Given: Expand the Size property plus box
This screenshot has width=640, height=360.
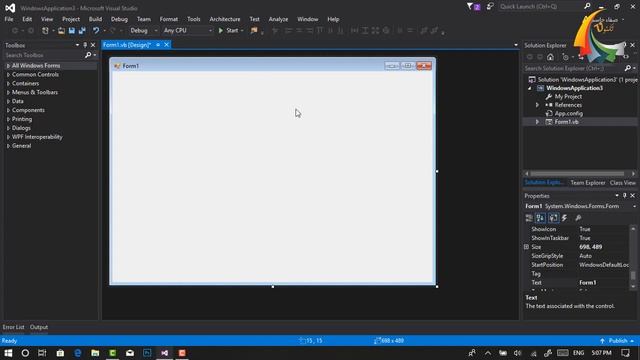Looking at the screenshot, I should (527, 247).
